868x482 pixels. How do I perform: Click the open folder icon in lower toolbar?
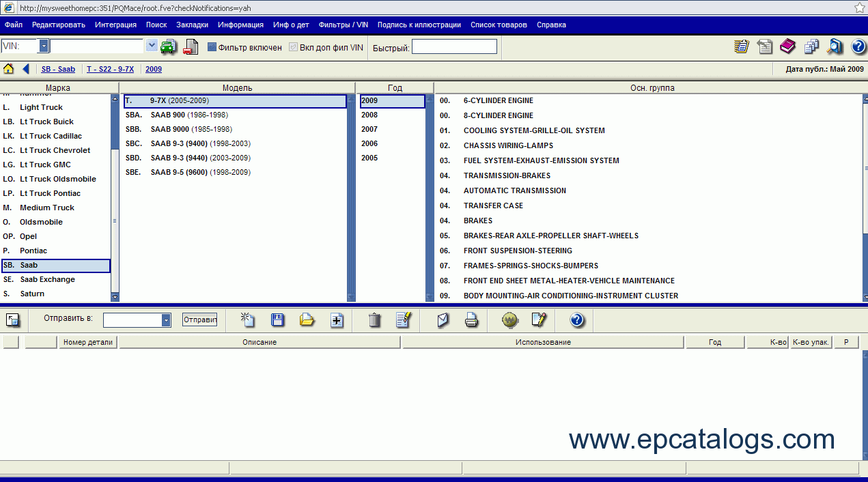click(307, 320)
